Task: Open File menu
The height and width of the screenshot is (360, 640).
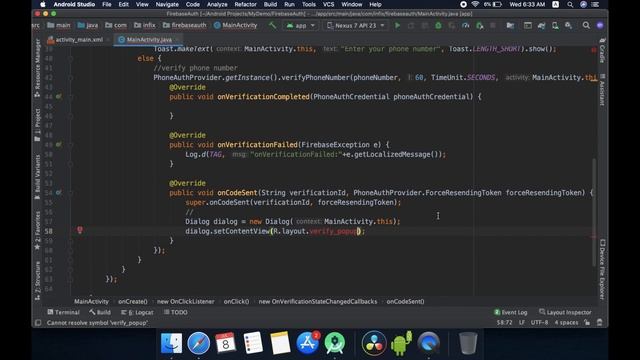Action: pyautogui.click(x=107, y=4)
